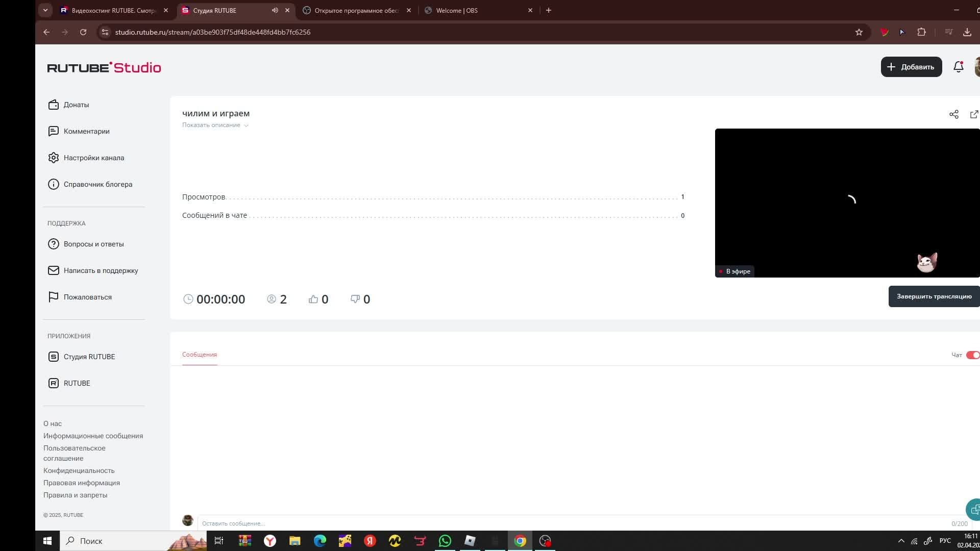This screenshot has height=551, width=980.
Task: Select the Сообщения tab
Action: point(200,355)
